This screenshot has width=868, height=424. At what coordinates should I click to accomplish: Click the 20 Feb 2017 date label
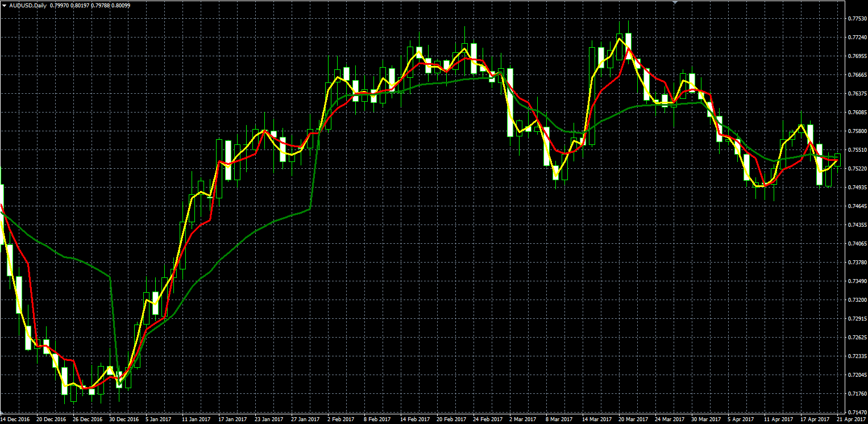[x=451, y=419]
